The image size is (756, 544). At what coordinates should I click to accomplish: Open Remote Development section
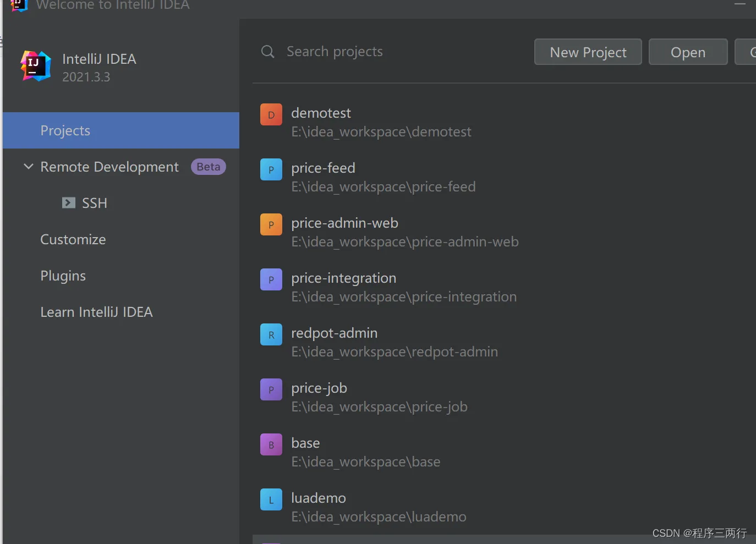click(109, 167)
